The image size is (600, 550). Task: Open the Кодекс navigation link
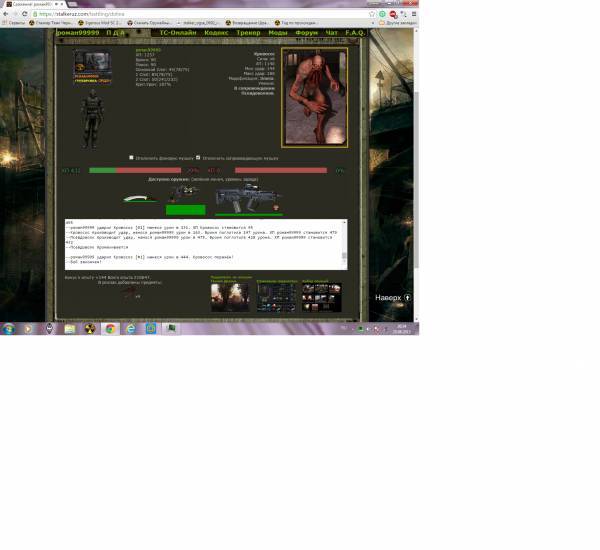(216, 33)
